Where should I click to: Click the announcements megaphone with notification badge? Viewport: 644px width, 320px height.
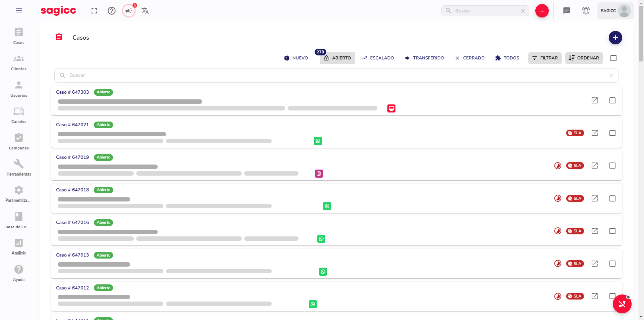(128, 10)
